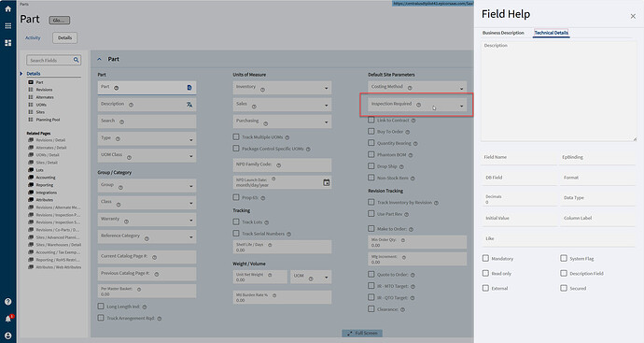Click the translate icon in Description field

pos(189,105)
